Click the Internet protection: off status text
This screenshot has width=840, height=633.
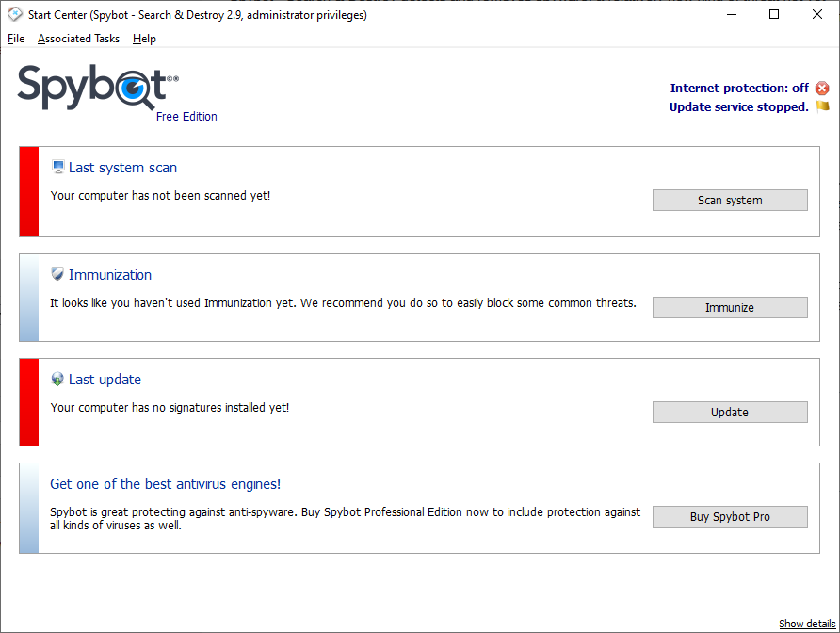(739, 88)
